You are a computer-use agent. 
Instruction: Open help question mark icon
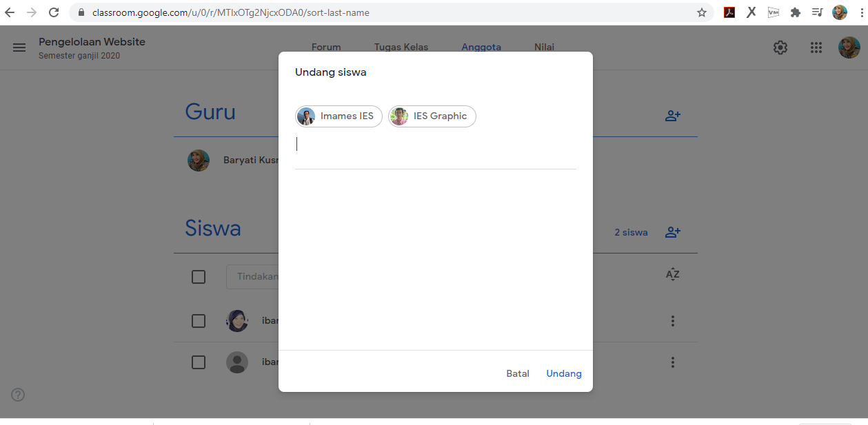[x=18, y=395]
